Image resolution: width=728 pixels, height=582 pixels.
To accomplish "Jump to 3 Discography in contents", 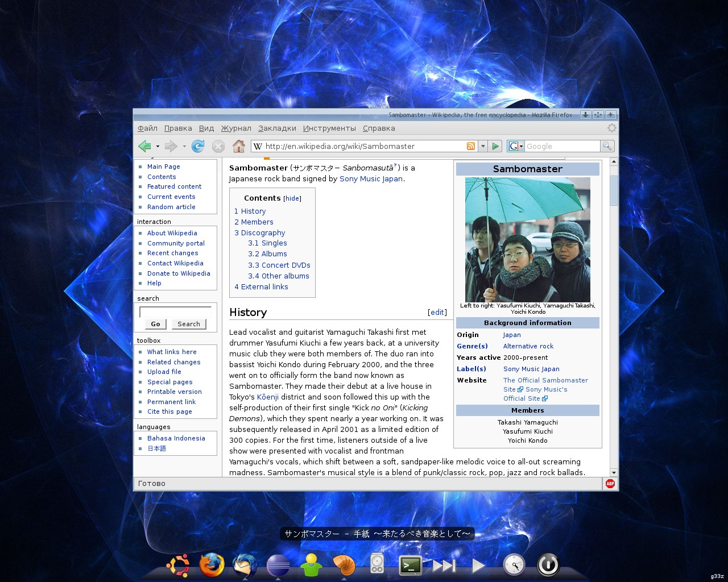I will 259,232.
